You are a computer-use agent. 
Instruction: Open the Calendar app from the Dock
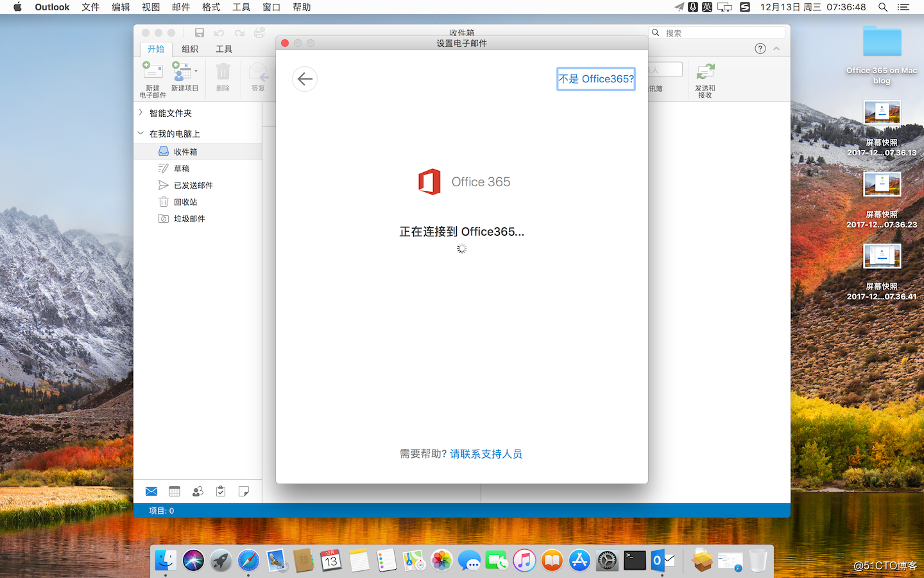coord(331,561)
